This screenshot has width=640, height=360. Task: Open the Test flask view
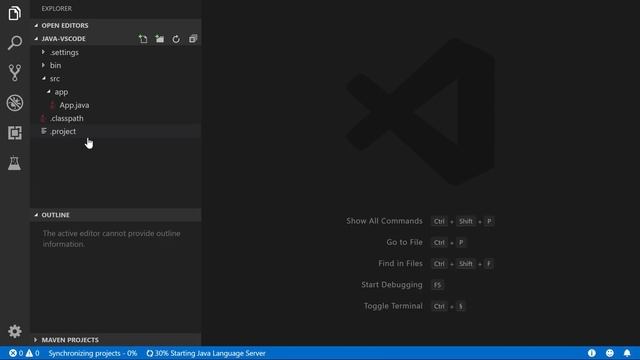coord(14,163)
